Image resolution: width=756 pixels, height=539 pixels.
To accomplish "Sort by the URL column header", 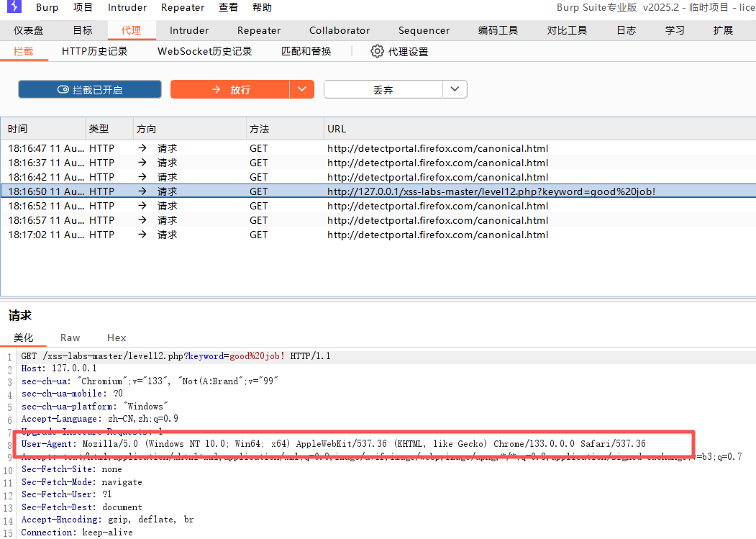I will (539, 129).
